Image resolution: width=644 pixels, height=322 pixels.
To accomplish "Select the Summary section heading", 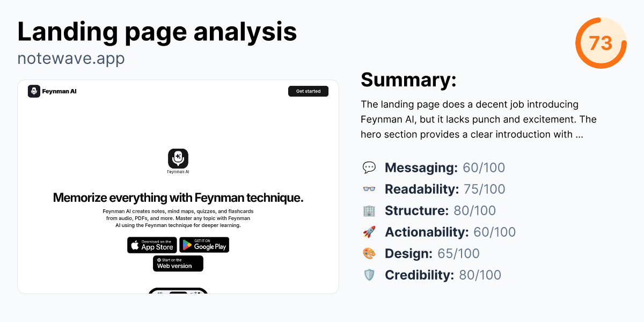I will tap(408, 79).
